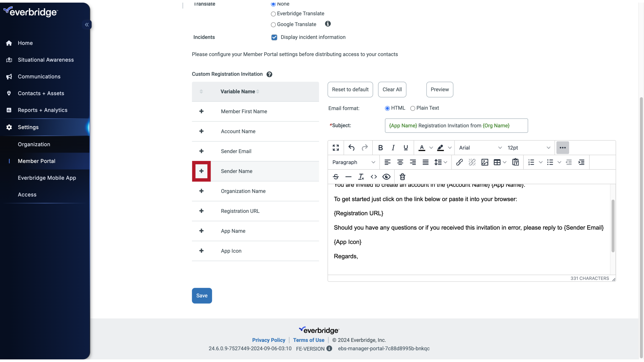The image size is (644, 362).
Task: Toggle underline formatting
Action: [406, 148]
